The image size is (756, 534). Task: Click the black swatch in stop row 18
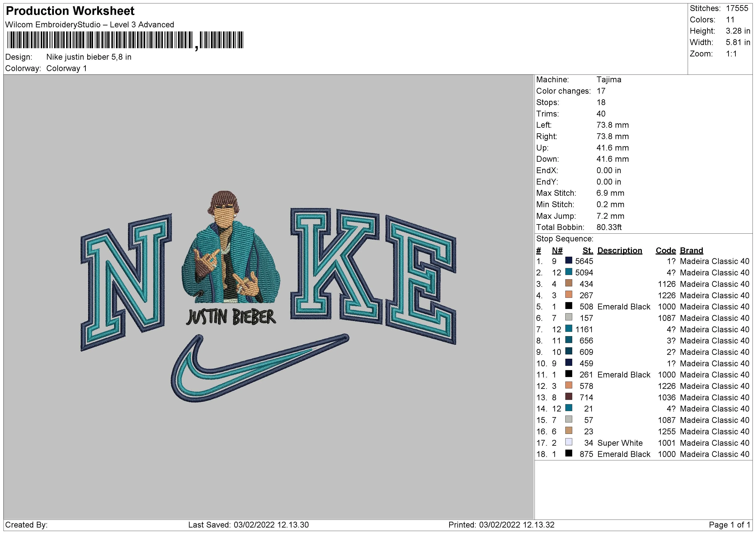click(569, 453)
